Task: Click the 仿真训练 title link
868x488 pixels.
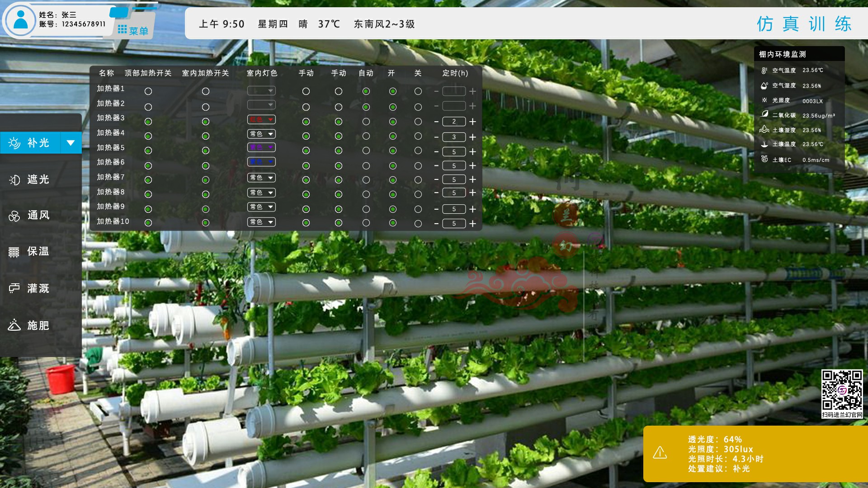Action: (x=804, y=23)
